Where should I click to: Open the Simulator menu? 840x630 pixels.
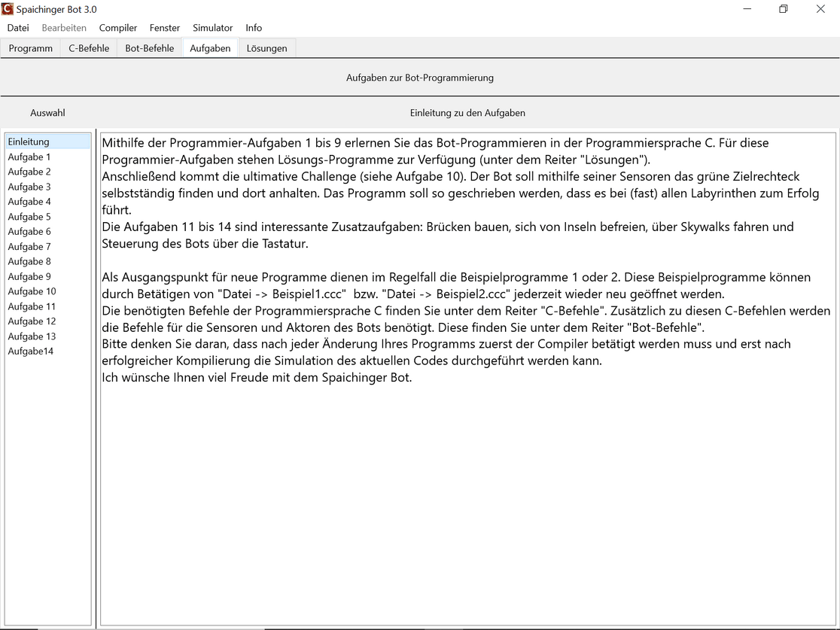(x=213, y=28)
